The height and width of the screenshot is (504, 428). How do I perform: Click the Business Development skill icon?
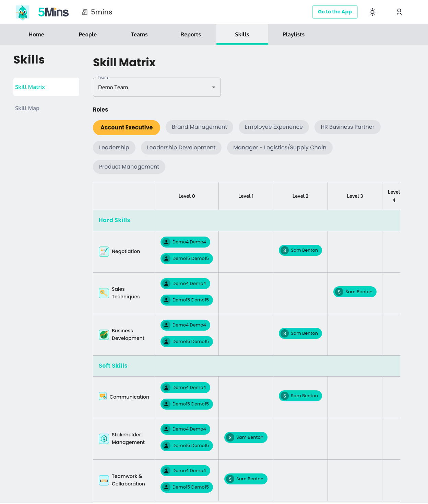coord(104,335)
